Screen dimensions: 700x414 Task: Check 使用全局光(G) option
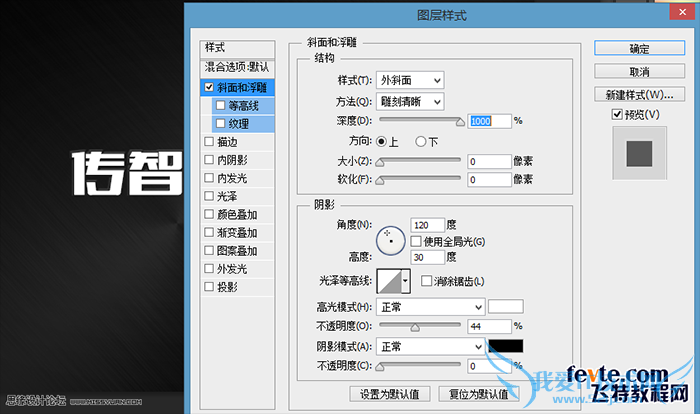[416, 242]
